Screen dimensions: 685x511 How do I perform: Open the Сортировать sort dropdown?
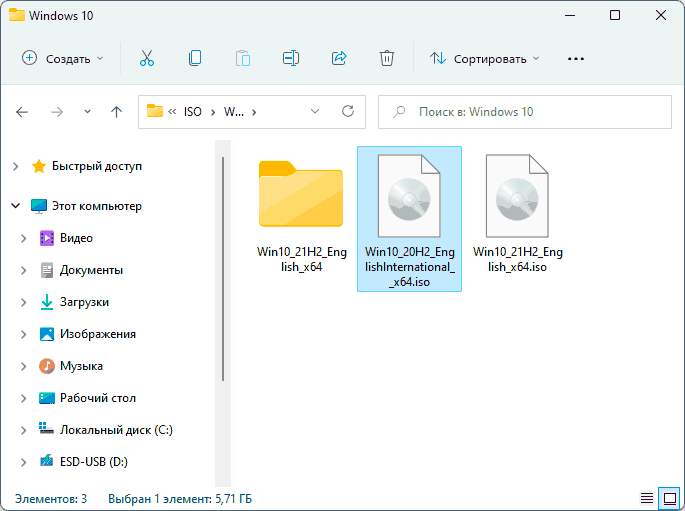[x=484, y=59]
